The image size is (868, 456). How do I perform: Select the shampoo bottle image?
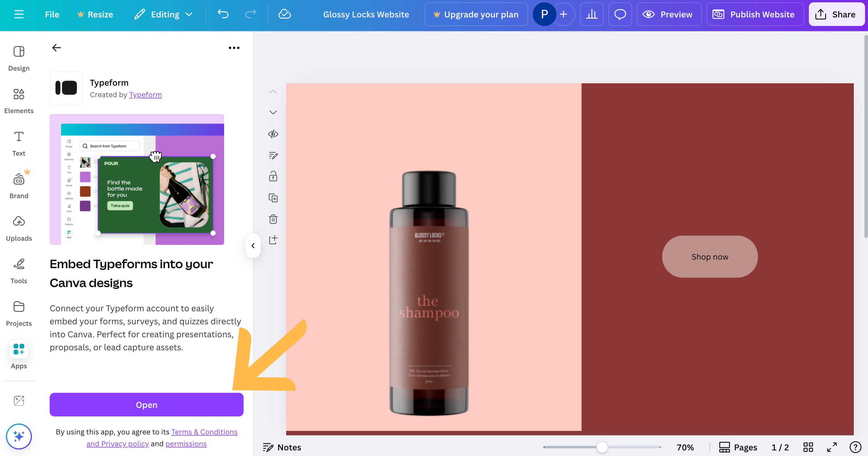tap(429, 294)
